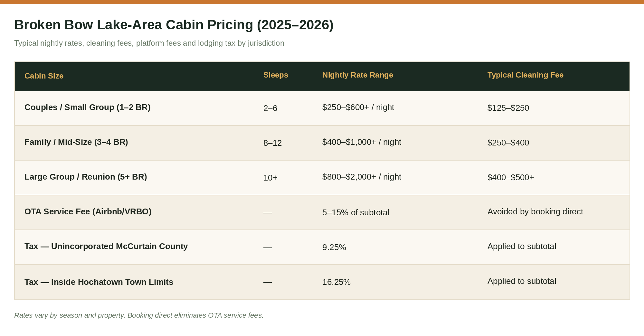This screenshot has width=644, height=336.
Task: Click Tax — Inside Hochatown Town Limits label
Action: pos(99,282)
